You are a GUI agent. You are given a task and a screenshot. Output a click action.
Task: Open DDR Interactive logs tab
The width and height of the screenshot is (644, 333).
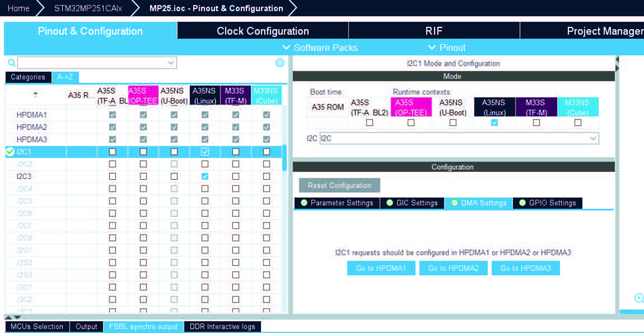pos(222,327)
